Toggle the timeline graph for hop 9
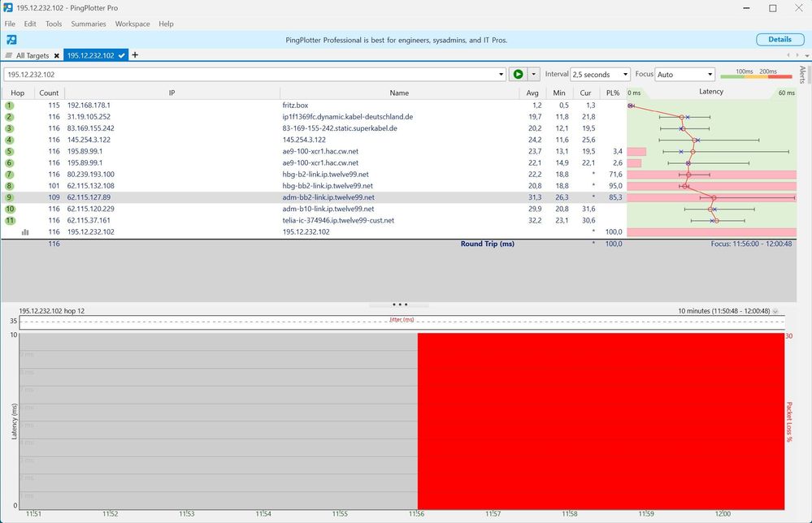The image size is (812, 523). [8, 197]
